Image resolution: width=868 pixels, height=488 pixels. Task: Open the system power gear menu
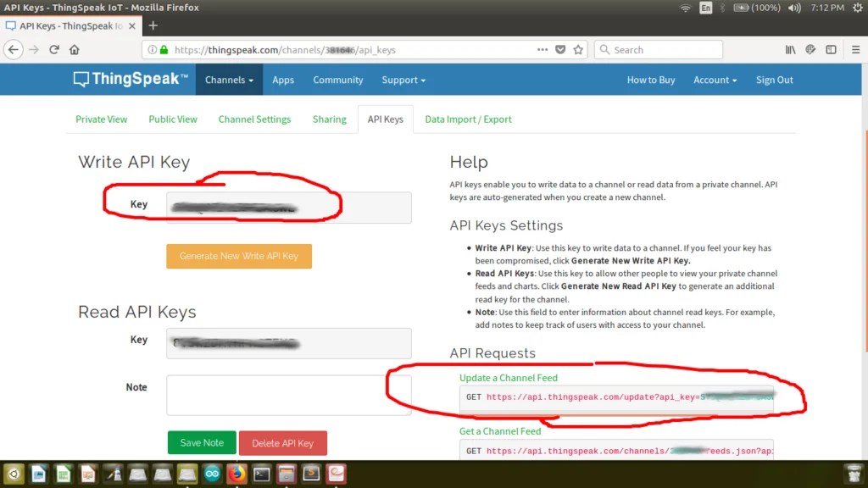858,8
